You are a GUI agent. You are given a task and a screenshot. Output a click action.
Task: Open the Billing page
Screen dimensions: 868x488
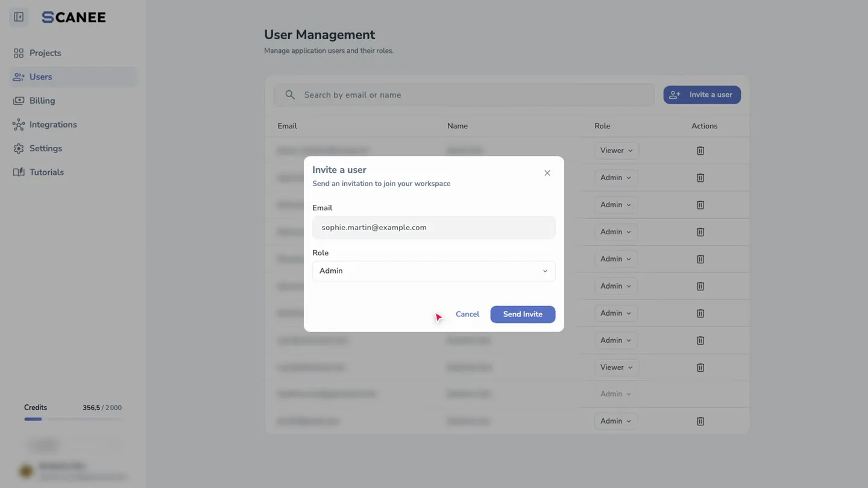click(74, 101)
